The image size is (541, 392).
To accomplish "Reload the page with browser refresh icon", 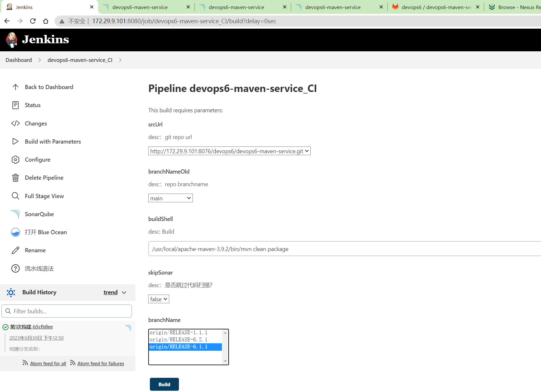I will [x=33, y=21].
